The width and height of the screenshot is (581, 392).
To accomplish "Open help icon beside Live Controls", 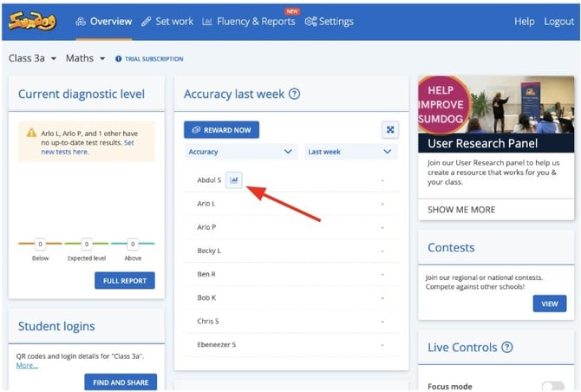I will point(507,347).
